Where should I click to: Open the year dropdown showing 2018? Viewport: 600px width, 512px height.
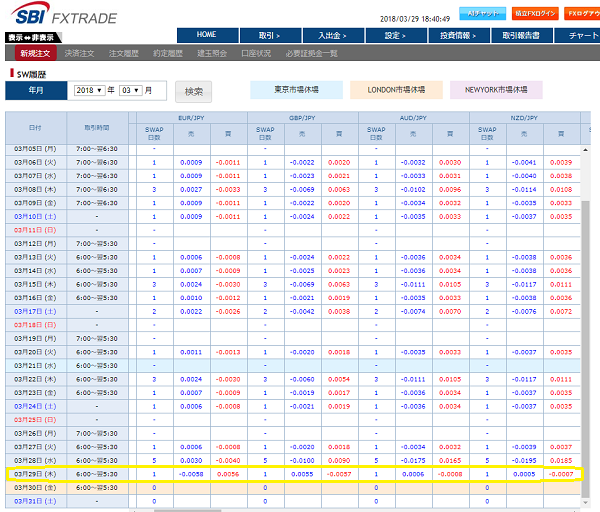coord(90,90)
